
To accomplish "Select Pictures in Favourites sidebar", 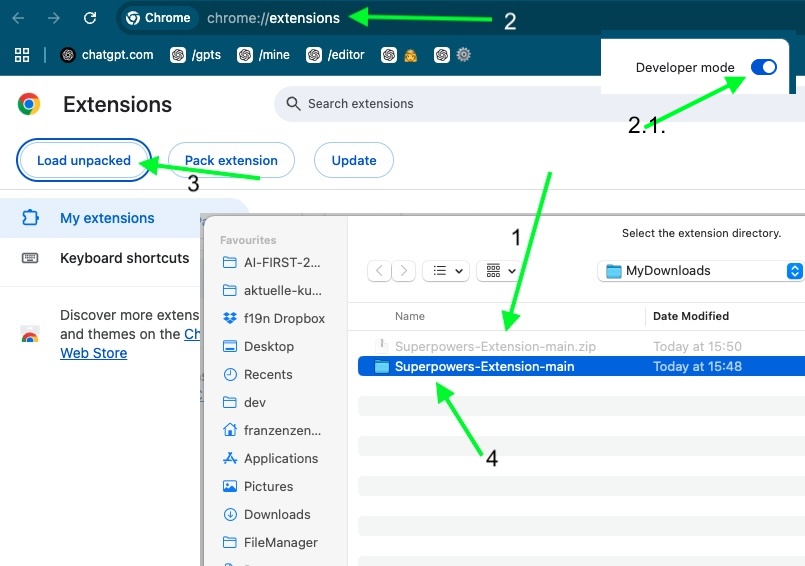I will (258, 486).
